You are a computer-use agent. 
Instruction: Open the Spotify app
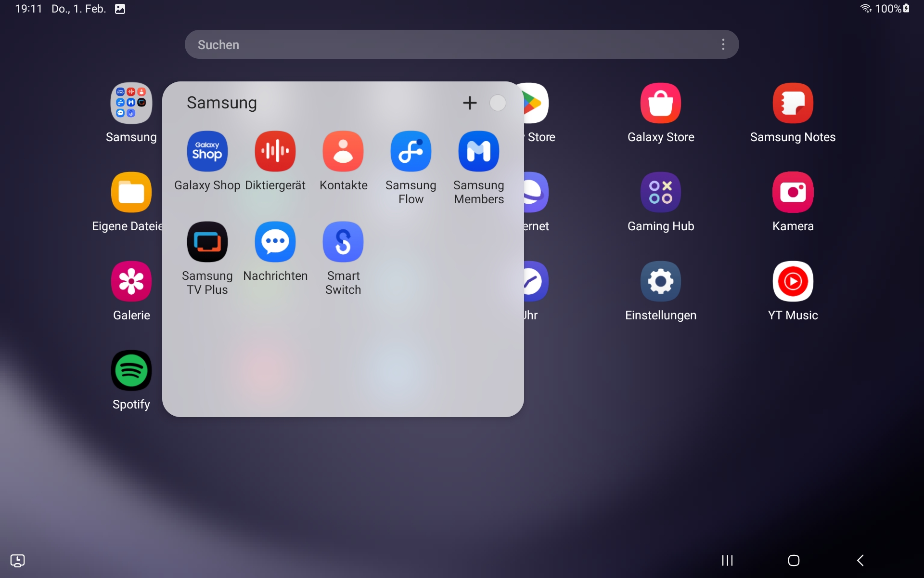point(131,370)
